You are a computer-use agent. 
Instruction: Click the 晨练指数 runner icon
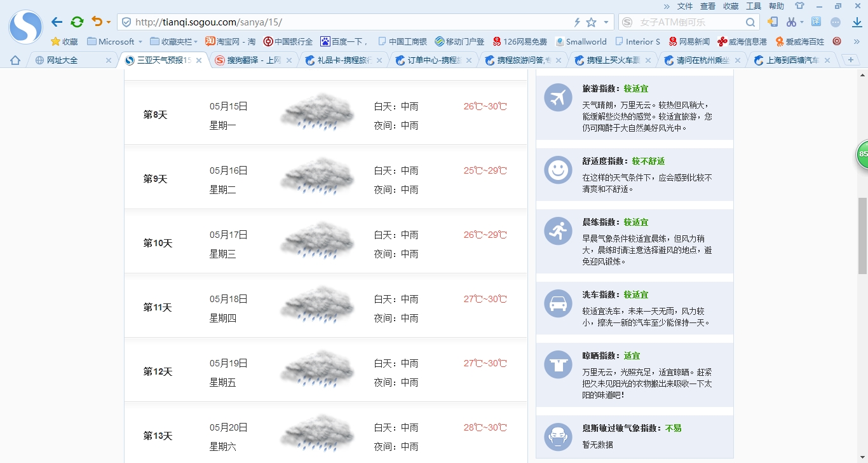tap(558, 231)
